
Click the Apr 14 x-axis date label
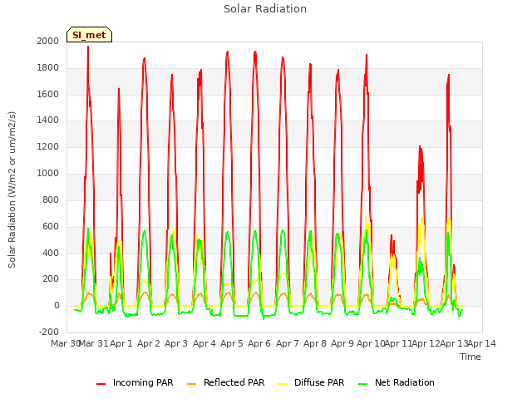482,343
